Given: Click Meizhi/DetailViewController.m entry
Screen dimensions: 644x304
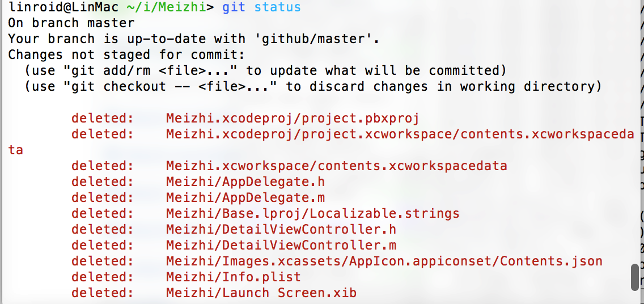Looking at the screenshot, I should [x=281, y=245].
